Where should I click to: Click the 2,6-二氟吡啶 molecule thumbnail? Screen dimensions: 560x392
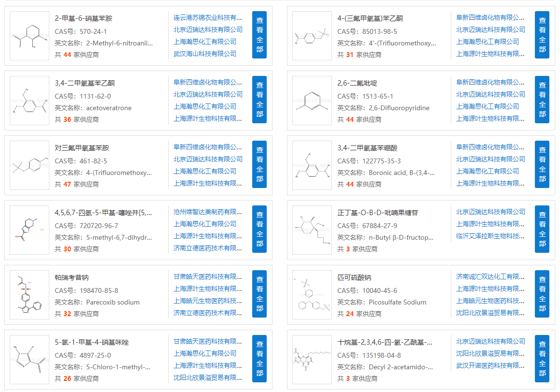click(312, 101)
